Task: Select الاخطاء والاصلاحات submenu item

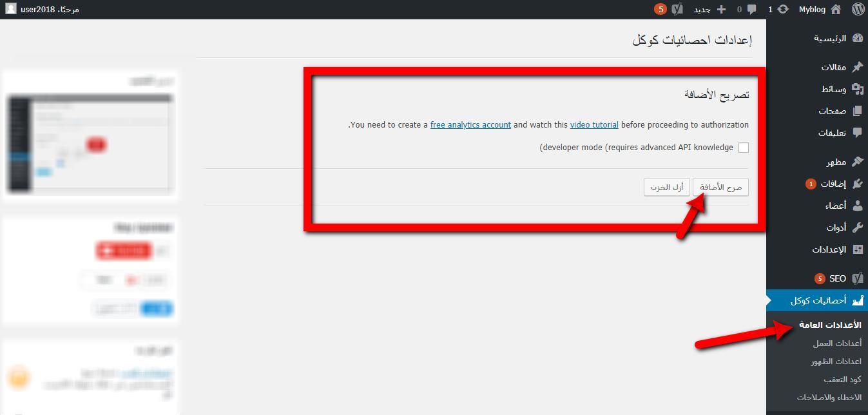Action: coord(829,398)
